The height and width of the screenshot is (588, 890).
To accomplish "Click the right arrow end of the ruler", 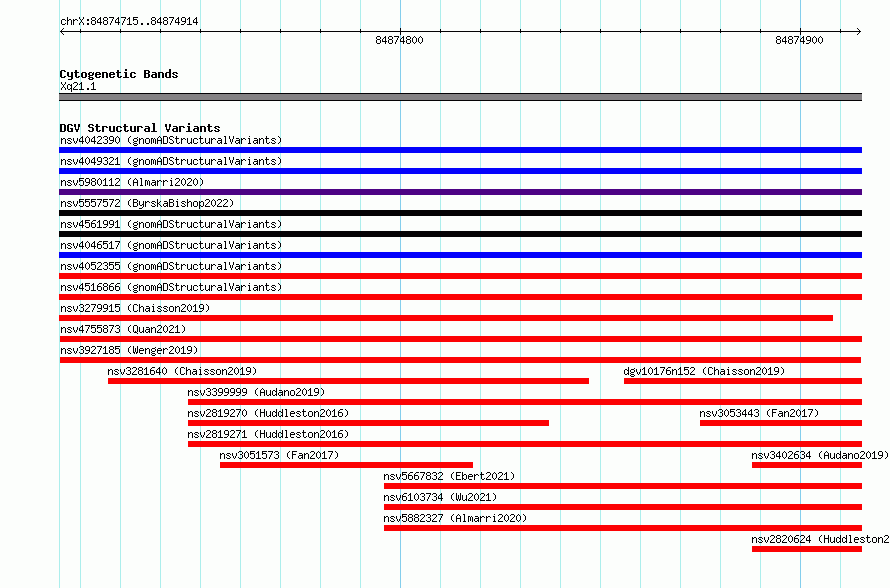I will click(x=858, y=31).
